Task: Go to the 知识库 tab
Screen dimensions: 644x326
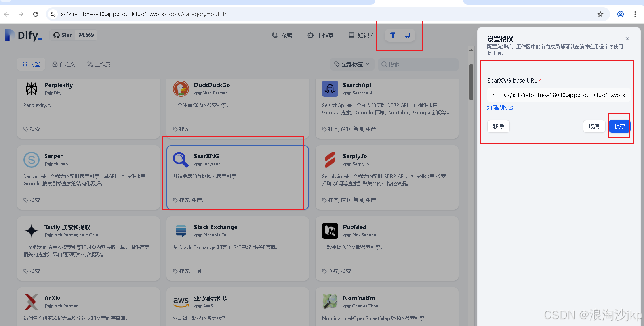Action: 362,36
